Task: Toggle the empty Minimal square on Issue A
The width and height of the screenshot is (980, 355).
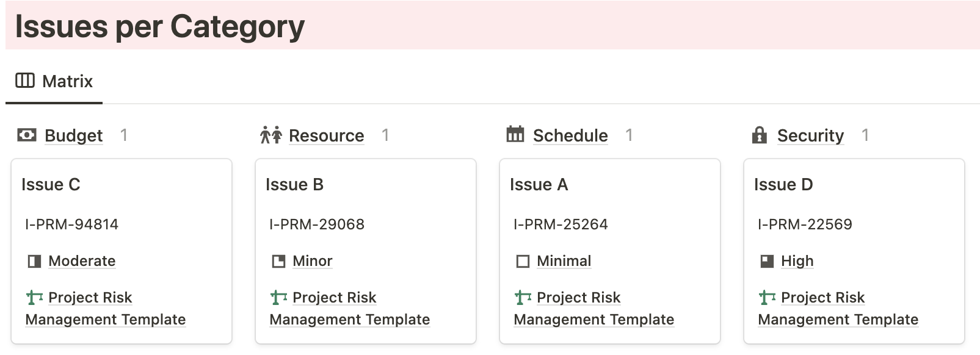Action: pyautogui.click(x=523, y=261)
